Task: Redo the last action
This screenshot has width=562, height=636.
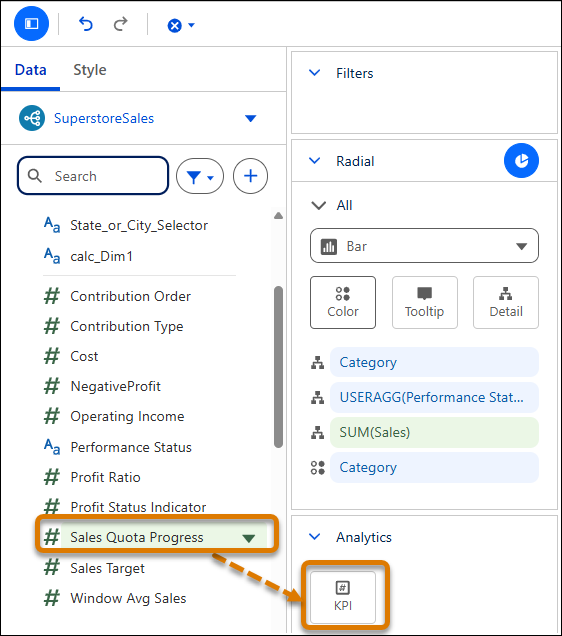Action: 120,24
